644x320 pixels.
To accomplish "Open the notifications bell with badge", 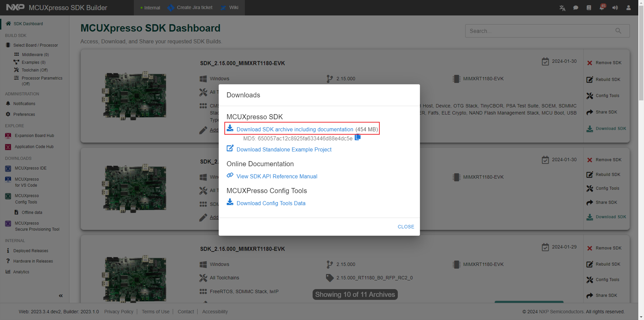I will pyautogui.click(x=602, y=8).
